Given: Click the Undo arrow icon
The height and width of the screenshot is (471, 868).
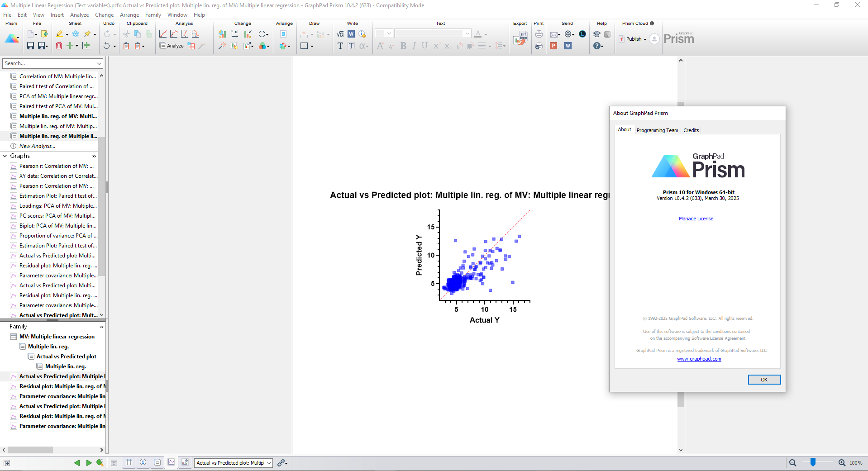Looking at the screenshot, I should [106, 46].
